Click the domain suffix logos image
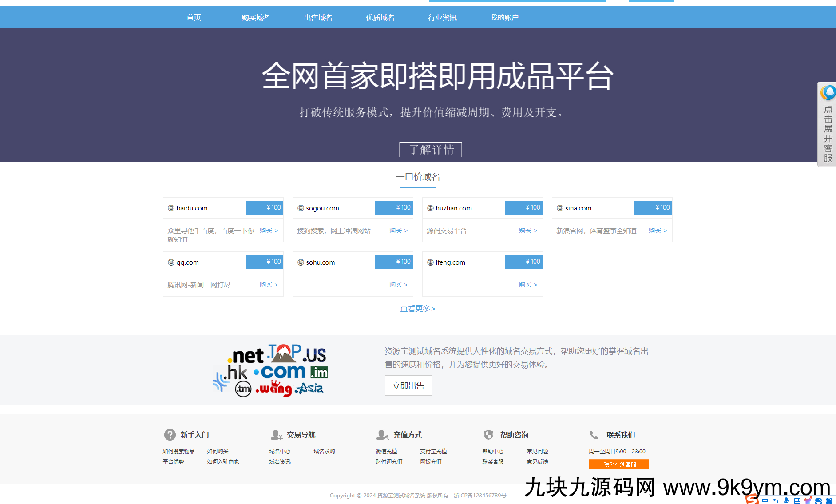836x504 pixels. pyautogui.click(x=271, y=370)
